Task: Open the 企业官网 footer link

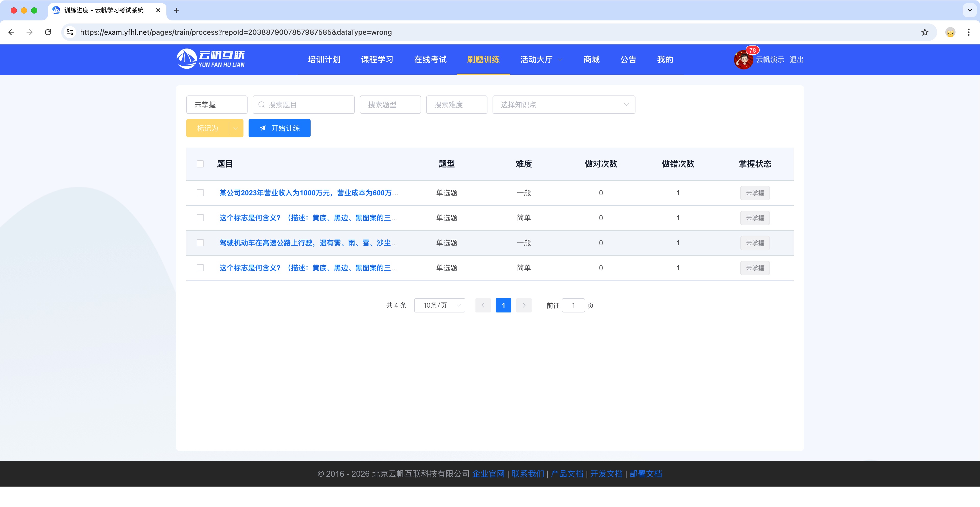Action: [488, 474]
